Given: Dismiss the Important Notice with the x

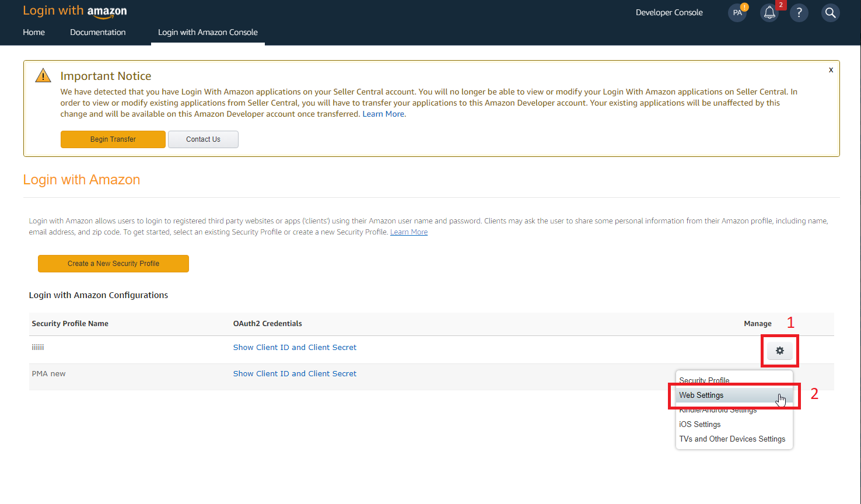Looking at the screenshot, I should pos(831,70).
